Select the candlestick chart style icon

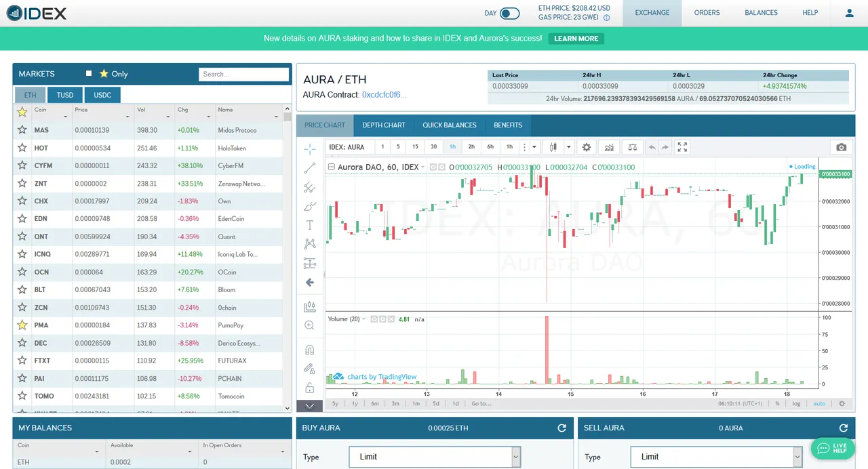pos(553,147)
